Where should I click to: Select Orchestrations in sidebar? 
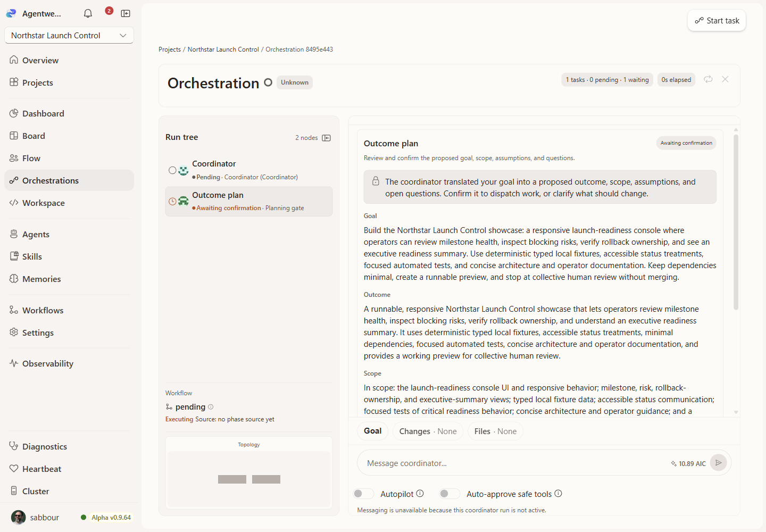coord(69,180)
